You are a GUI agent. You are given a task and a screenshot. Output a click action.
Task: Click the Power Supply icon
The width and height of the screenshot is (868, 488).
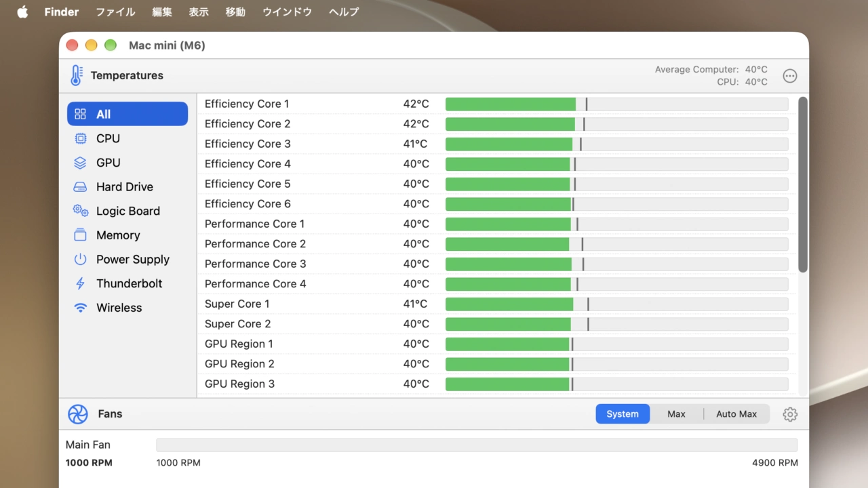point(81,260)
